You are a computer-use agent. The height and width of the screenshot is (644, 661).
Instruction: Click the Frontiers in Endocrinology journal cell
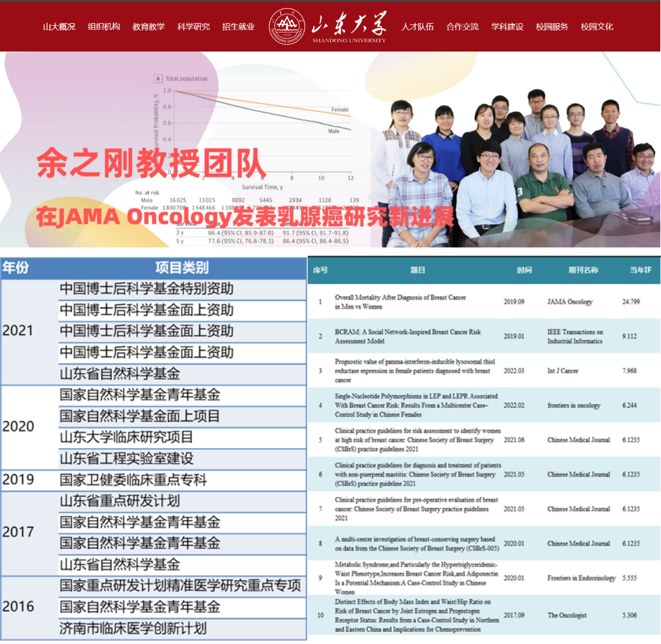click(x=581, y=578)
